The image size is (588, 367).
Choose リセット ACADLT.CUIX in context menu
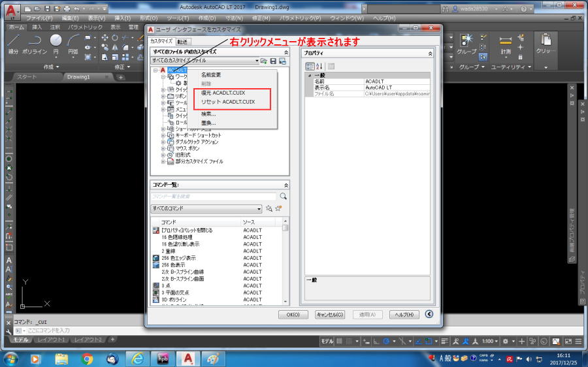(x=228, y=102)
